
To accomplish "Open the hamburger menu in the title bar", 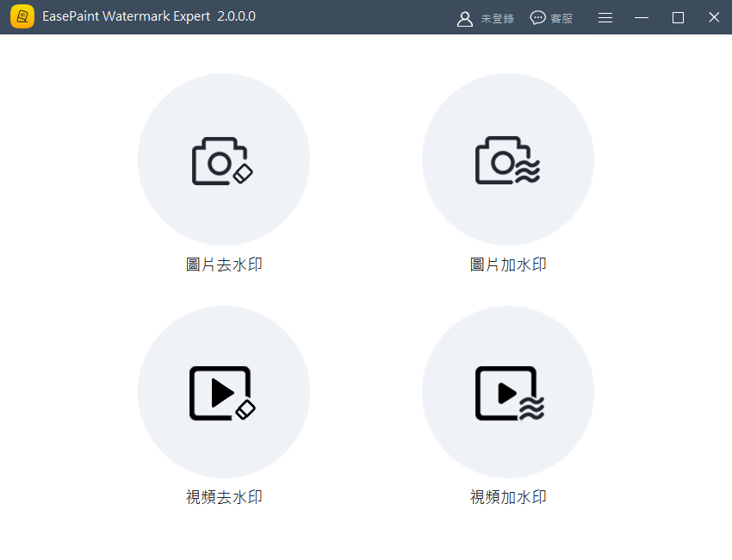I will (605, 17).
